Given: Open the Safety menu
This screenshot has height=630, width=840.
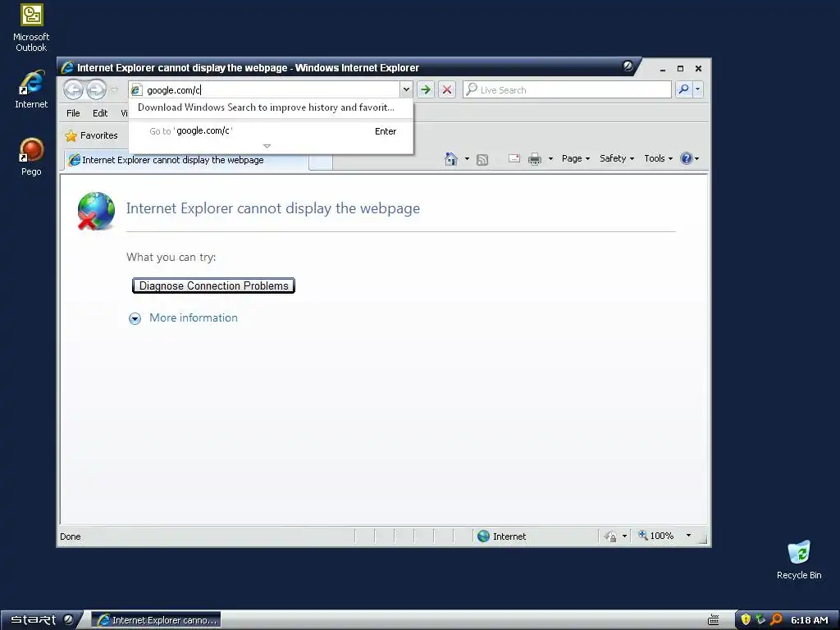Looking at the screenshot, I should click(617, 158).
